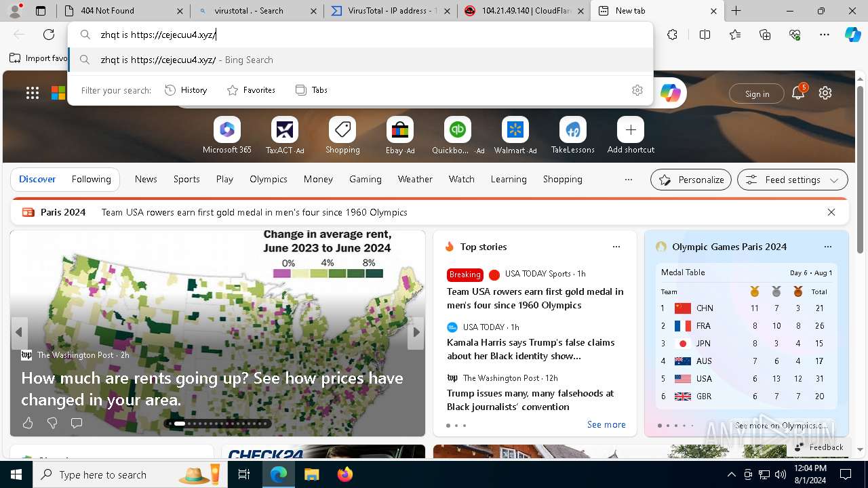Toggle split screen view

coord(705,35)
